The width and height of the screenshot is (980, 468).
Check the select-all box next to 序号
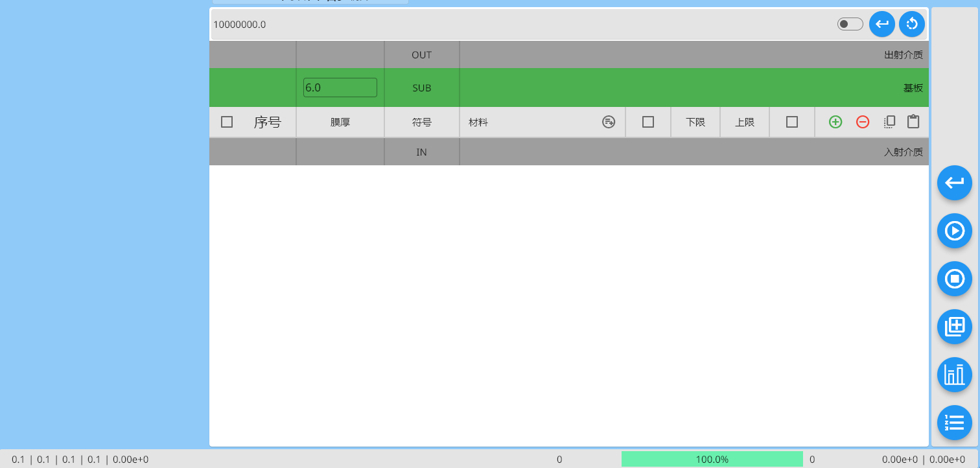226,121
